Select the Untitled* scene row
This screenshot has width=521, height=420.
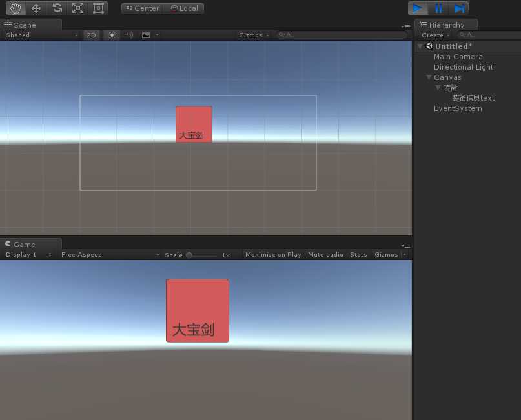point(468,46)
